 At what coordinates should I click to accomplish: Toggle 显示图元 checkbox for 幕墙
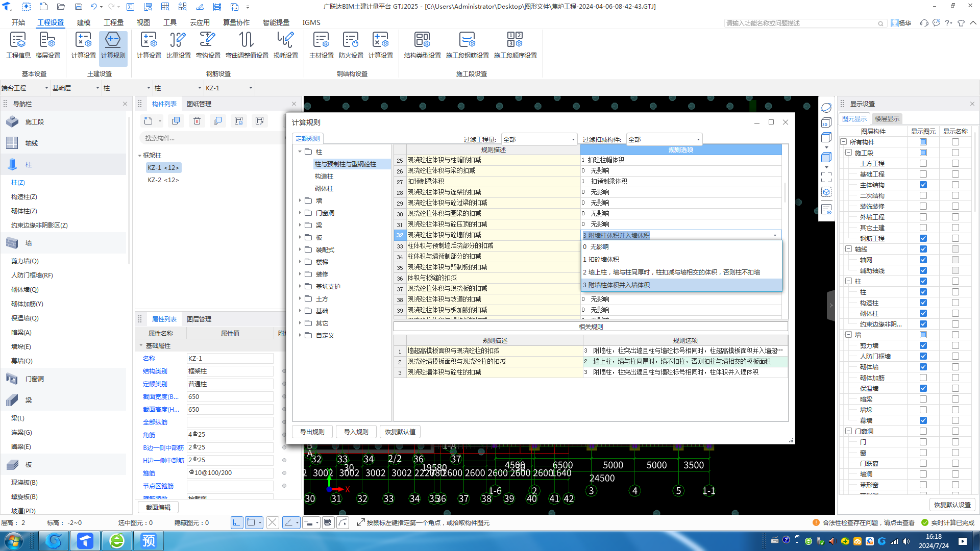coord(923,420)
